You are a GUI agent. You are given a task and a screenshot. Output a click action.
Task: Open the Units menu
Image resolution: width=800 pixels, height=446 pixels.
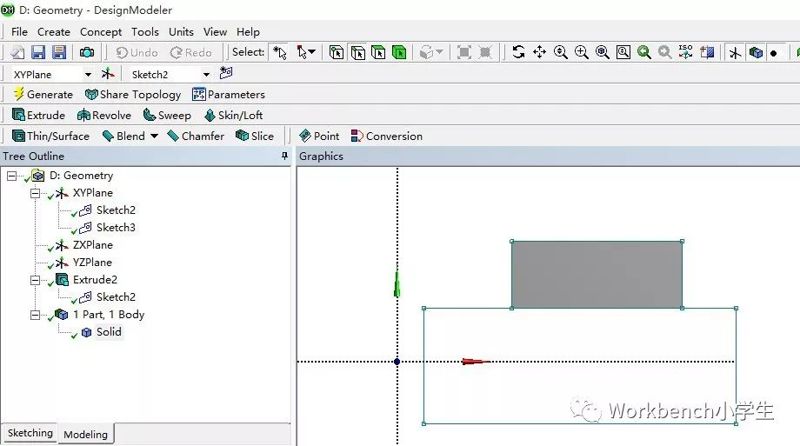pos(181,32)
